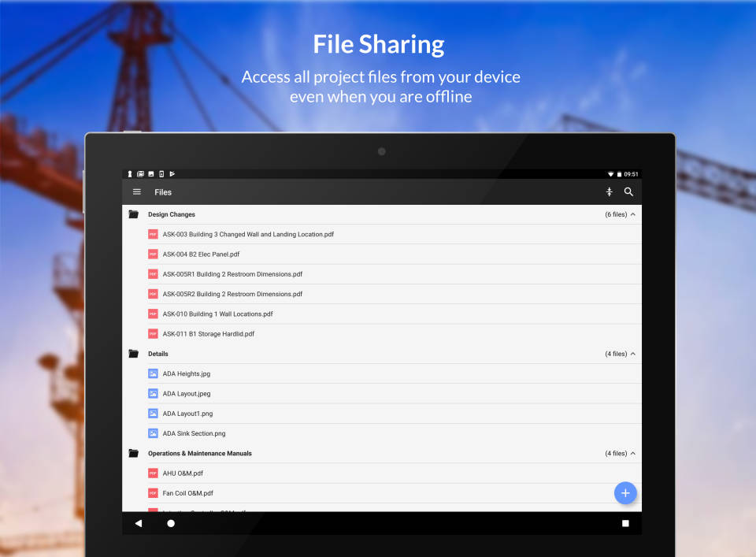Tap the Home button in the navigation bar

[171, 522]
